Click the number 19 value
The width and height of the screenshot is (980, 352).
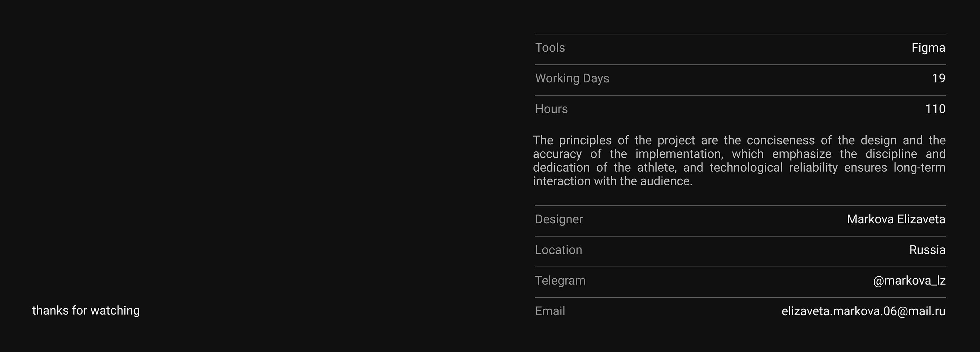pos(938,78)
